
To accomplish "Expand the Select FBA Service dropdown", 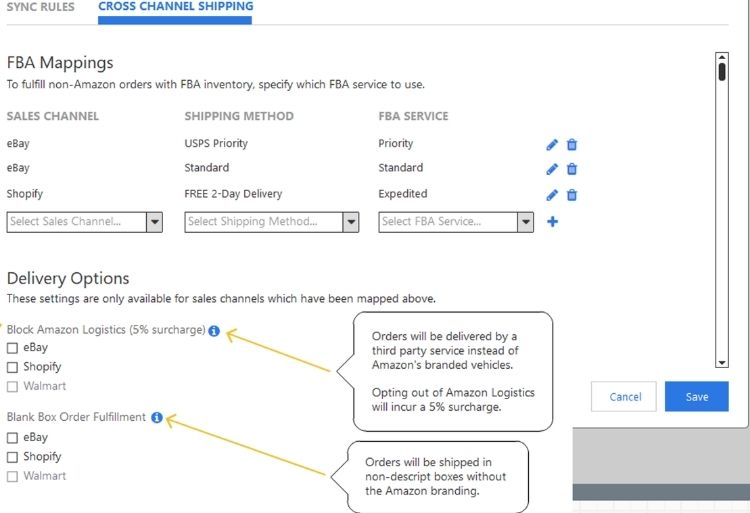I will pyautogui.click(x=456, y=222).
